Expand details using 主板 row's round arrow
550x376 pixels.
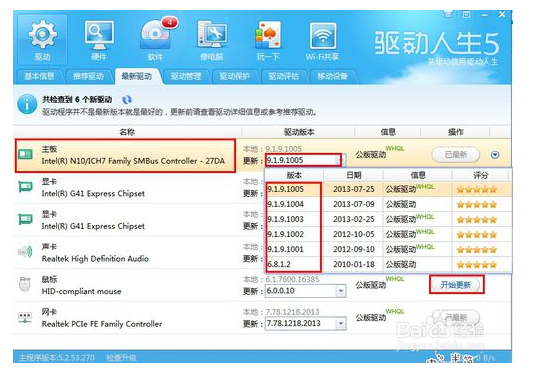pyautogui.click(x=495, y=155)
